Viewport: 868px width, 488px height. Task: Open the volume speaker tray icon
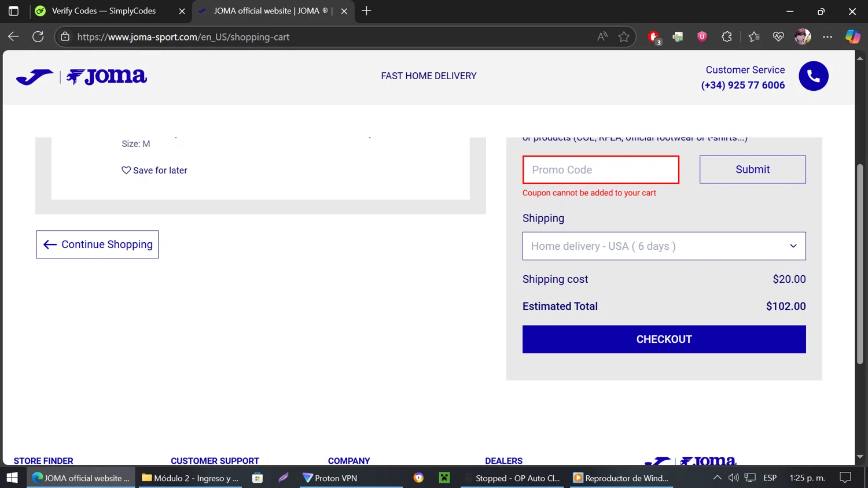point(733,478)
